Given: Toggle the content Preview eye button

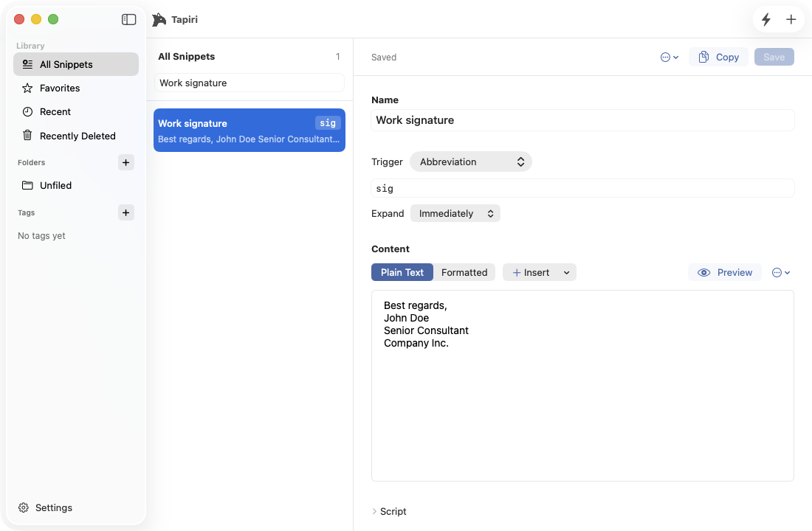Looking at the screenshot, I should point(724,272).
